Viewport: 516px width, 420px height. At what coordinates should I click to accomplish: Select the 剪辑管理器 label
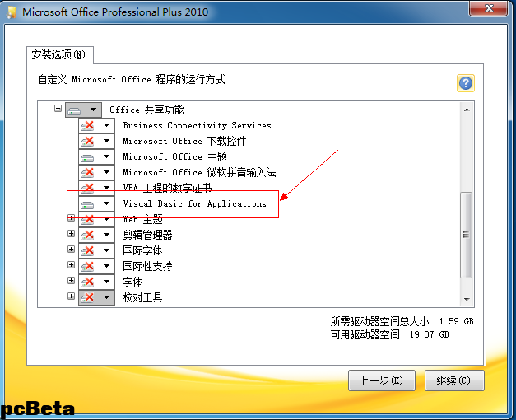[147, 235]
